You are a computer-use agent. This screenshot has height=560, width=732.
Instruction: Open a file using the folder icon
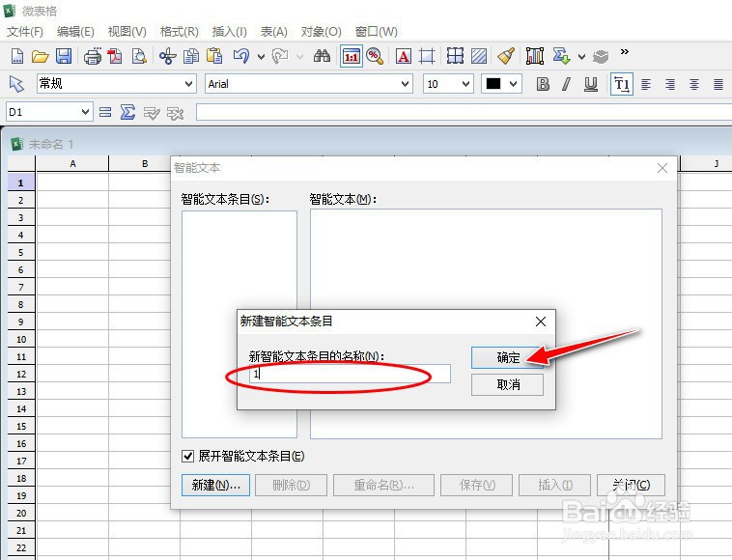41,56
